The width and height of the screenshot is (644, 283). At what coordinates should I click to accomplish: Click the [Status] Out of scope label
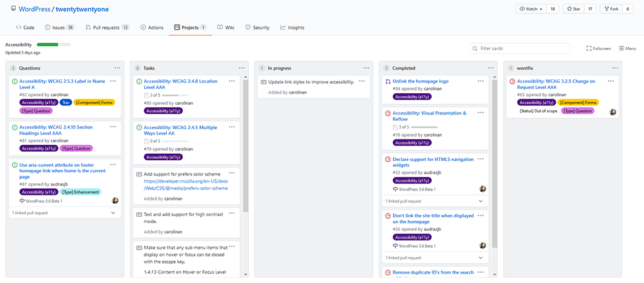pos(538,111)
